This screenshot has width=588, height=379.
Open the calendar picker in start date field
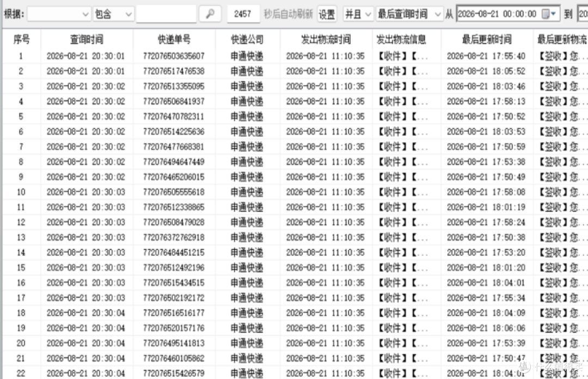[548, 14]
